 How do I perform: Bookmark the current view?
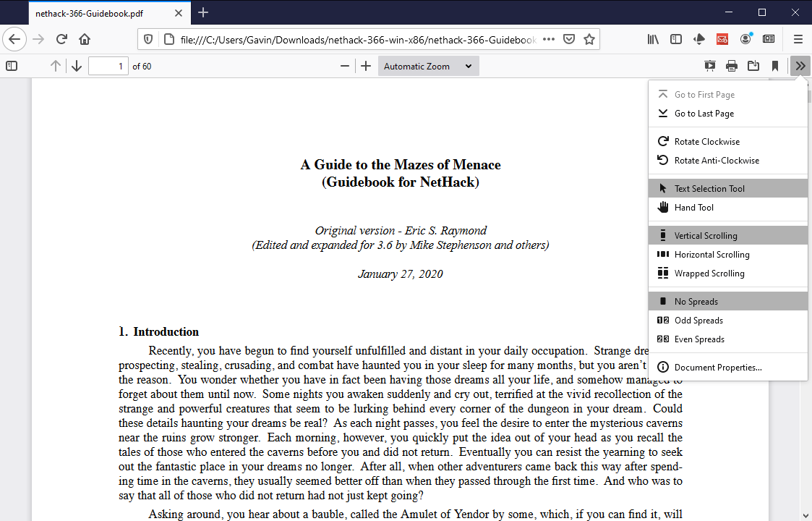pos(775,66)
